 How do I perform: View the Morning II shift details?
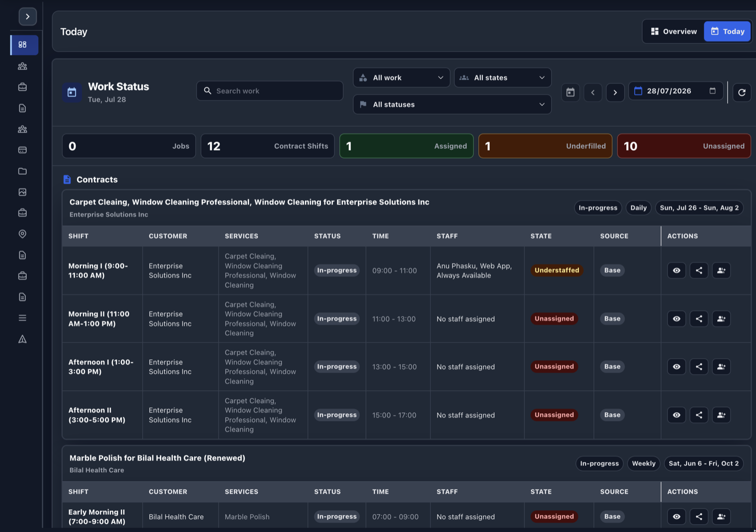(677, 319)
